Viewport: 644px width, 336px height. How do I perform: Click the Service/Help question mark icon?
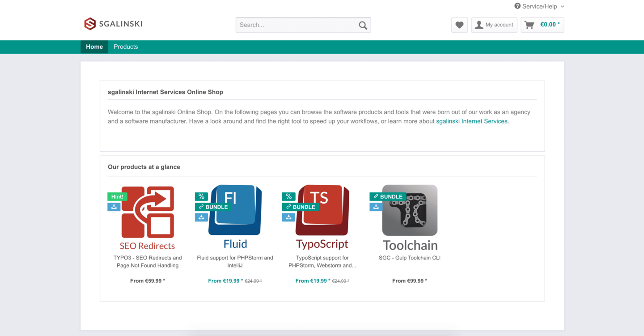(517, 6)
